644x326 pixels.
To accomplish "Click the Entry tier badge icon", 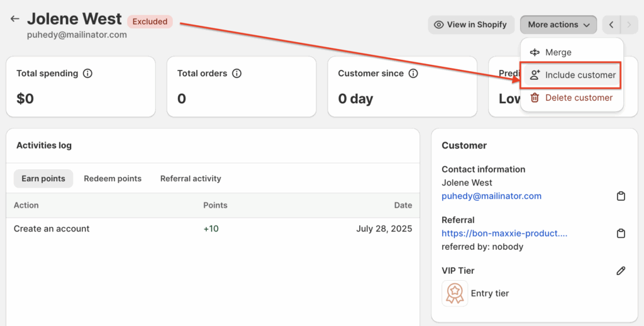I will coord(455,293).
